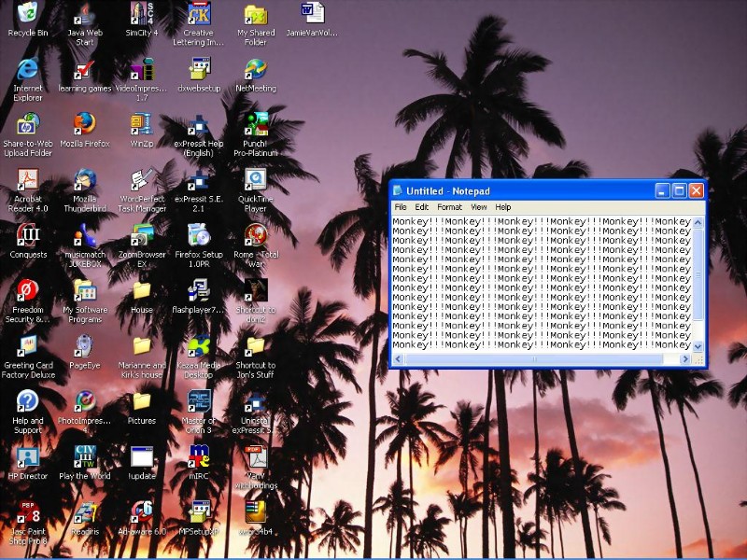
Task: Open the Format menu in Notepad
Action: coord(449,207)
